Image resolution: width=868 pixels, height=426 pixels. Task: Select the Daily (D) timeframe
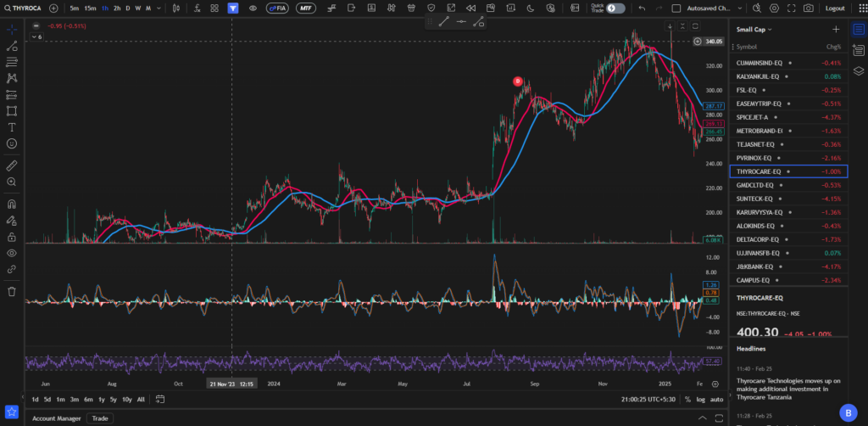click(x=128, y=8)
